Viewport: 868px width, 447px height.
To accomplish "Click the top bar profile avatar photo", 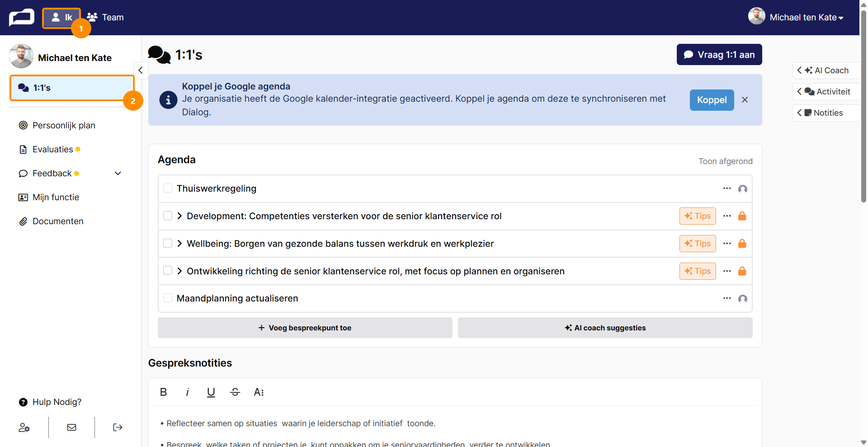I will 756,16.
